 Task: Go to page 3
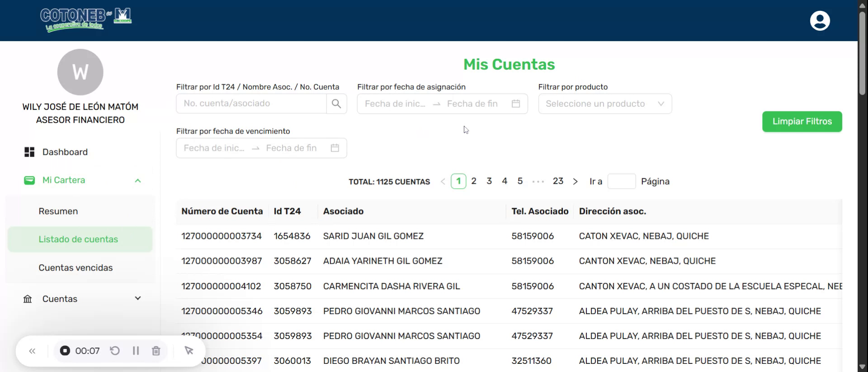click(489, 181)
